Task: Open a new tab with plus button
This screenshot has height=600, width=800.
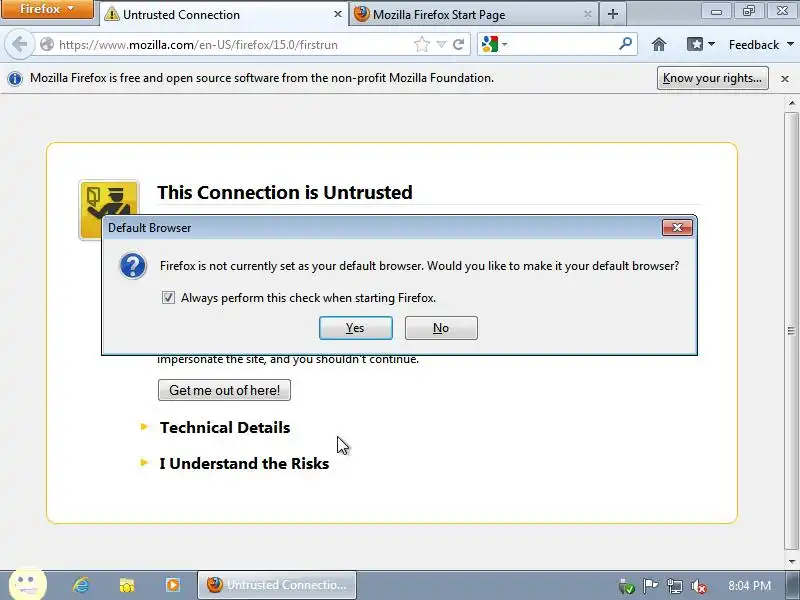Action: (x=613, y=14)
